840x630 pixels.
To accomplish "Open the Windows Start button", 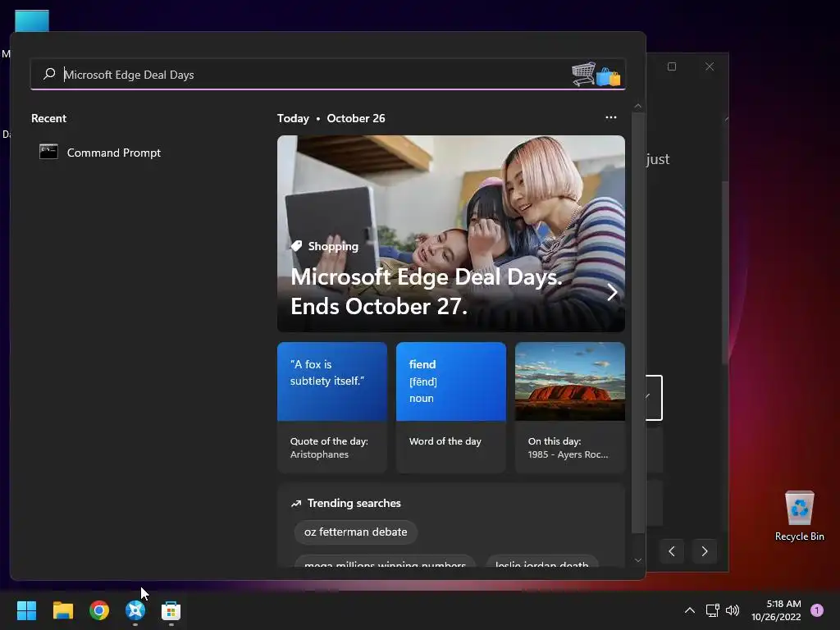I will point(27,610).
